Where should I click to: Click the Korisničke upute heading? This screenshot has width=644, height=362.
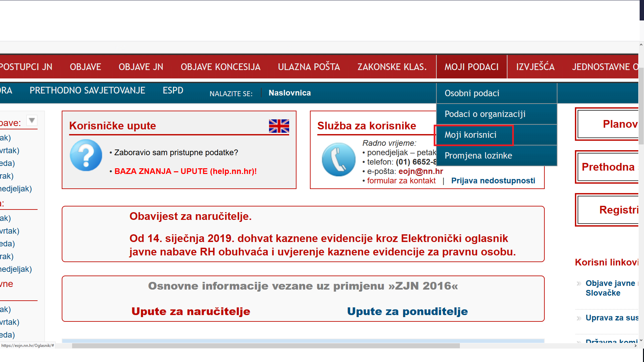pyautogui.click(x=112, y=126)
